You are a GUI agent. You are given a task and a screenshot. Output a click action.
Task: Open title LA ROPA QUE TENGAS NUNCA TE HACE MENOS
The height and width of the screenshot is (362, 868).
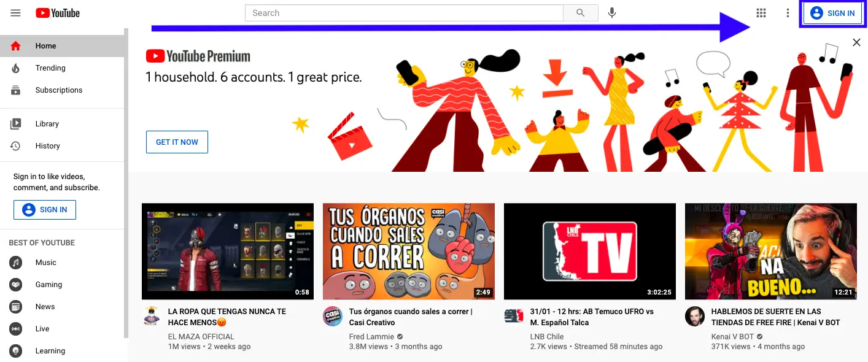(227, 317)
